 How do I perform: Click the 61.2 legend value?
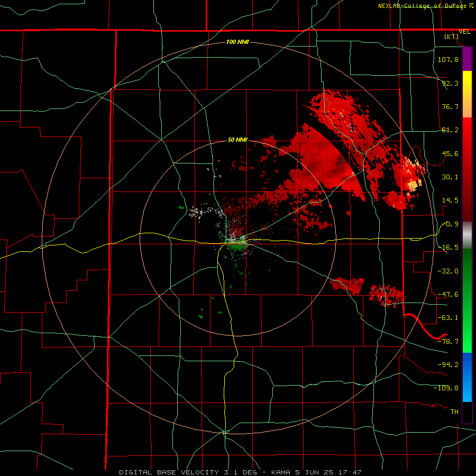point(450,130)
